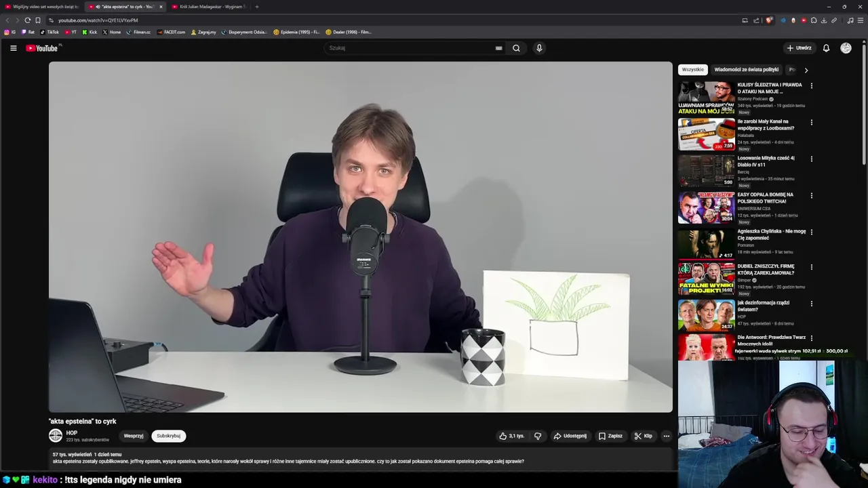Open the account avatar menu

pyautogui.click(x=846, y=48)
